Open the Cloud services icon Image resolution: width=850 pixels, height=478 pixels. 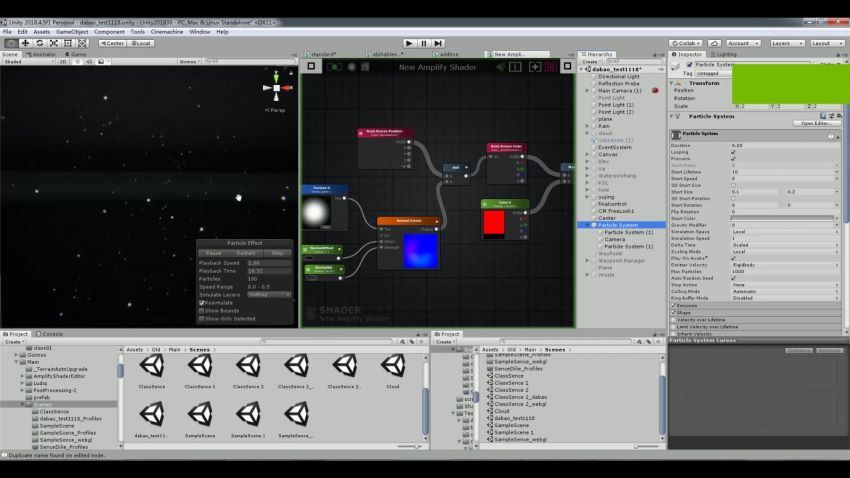click(x=714, y=43)
